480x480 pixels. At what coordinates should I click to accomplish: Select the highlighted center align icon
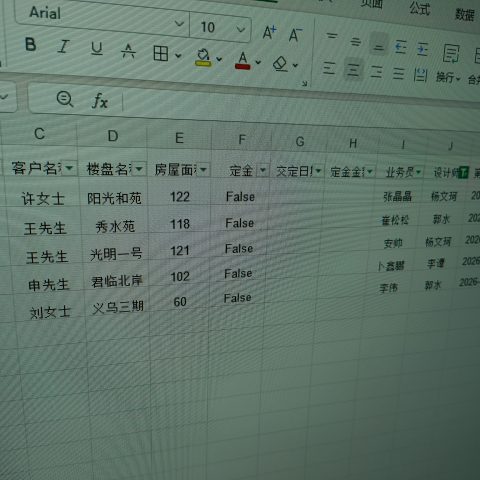(353, 69)
